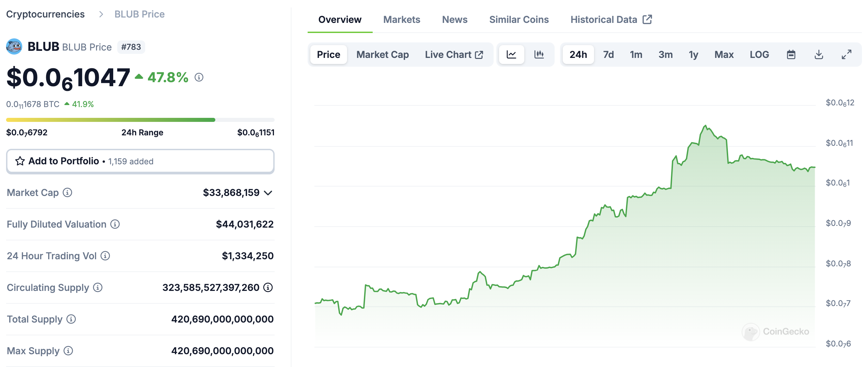Viewport: 868px width, 367px height.
Task: Click the BLUB coin logo
Action: click(x=14, y=46)
